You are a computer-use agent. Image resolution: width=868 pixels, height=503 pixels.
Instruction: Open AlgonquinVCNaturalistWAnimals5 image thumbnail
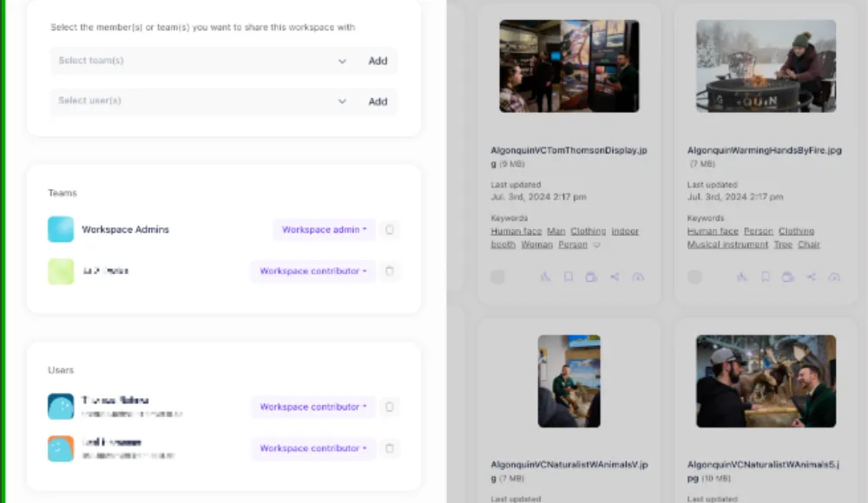click(766, 381)
